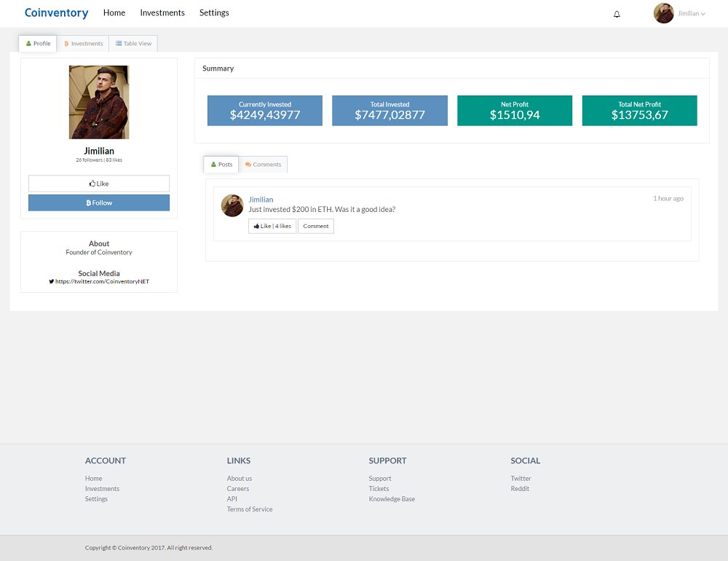
Task: Click the '26 followers | 83 likes' text
Action: click(99, 160)
